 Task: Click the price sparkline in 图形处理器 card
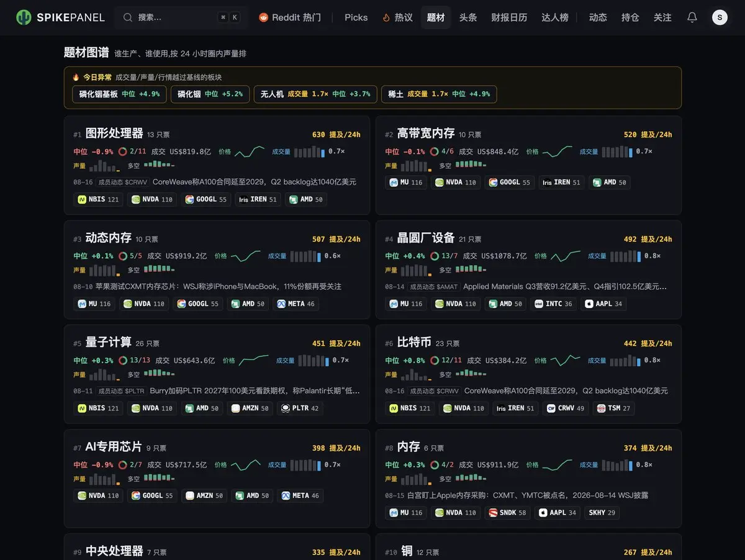coord(250,151)
